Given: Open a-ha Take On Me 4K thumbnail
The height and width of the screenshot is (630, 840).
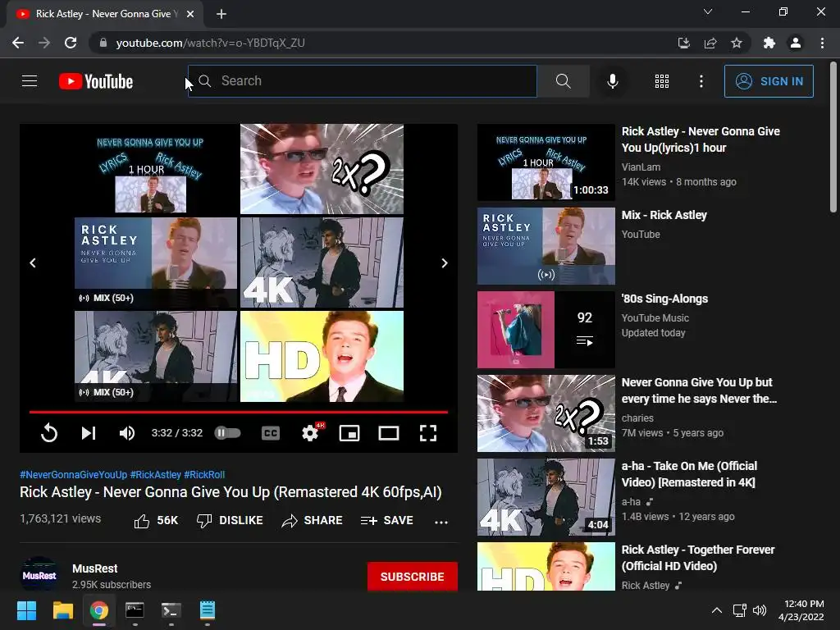Looking at the screenshot, I should pos(546,496).
